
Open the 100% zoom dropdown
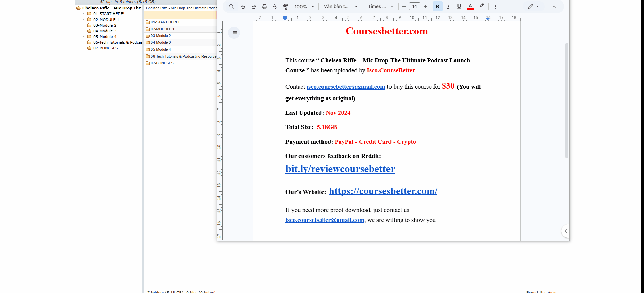pyautogui.click(x=304, y=7)
